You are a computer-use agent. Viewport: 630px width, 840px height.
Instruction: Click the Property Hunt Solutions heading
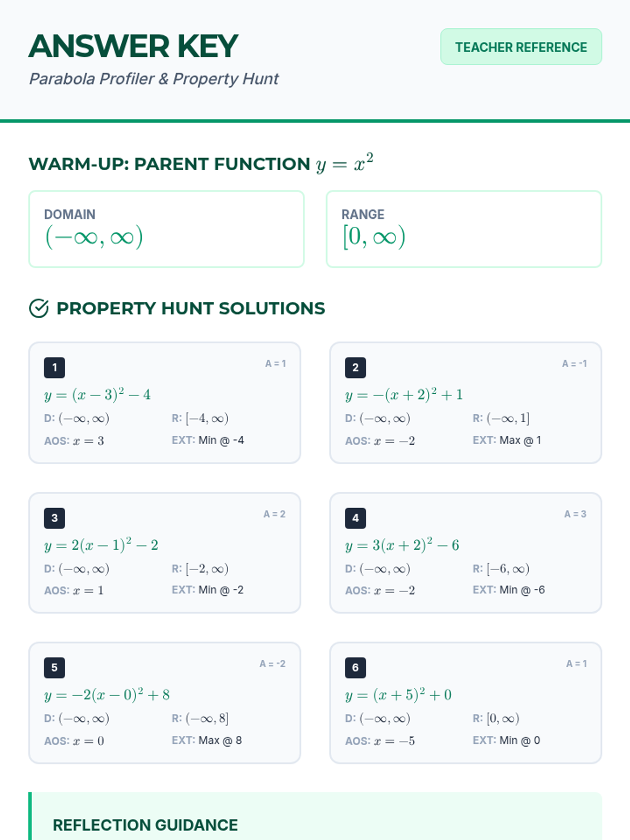click(191, 309)
